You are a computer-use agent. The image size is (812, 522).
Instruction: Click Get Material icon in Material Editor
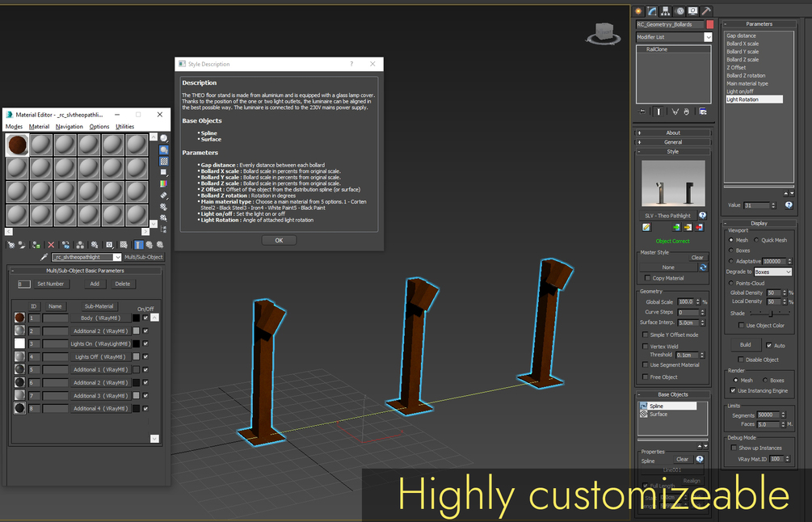tap(11, 245)
